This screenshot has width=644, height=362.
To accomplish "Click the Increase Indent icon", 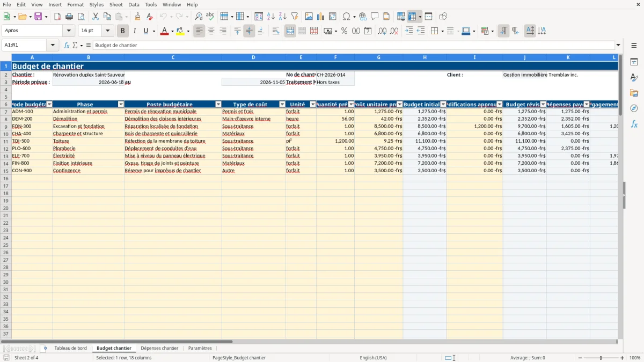I will pos(409,31).
